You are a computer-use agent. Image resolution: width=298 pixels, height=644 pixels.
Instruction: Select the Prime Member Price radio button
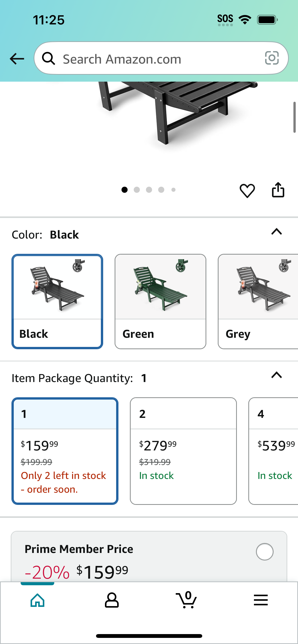coord(265,552)
